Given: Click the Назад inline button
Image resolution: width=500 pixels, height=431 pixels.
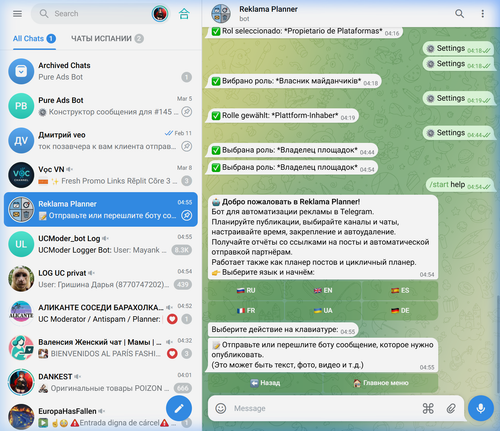Looking at the screenshot, I should coord(265,383).
